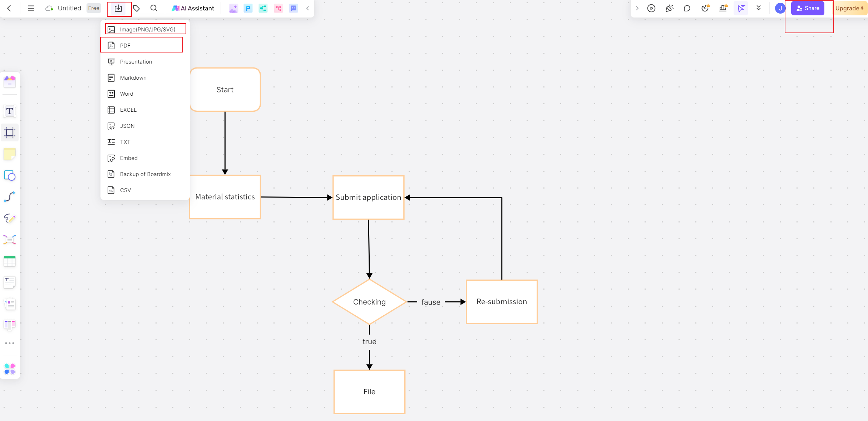This screenshot has width=868, height=421.
Task: Select the Markdown export option
Action: pyautogui.click(x=133, y=77)
